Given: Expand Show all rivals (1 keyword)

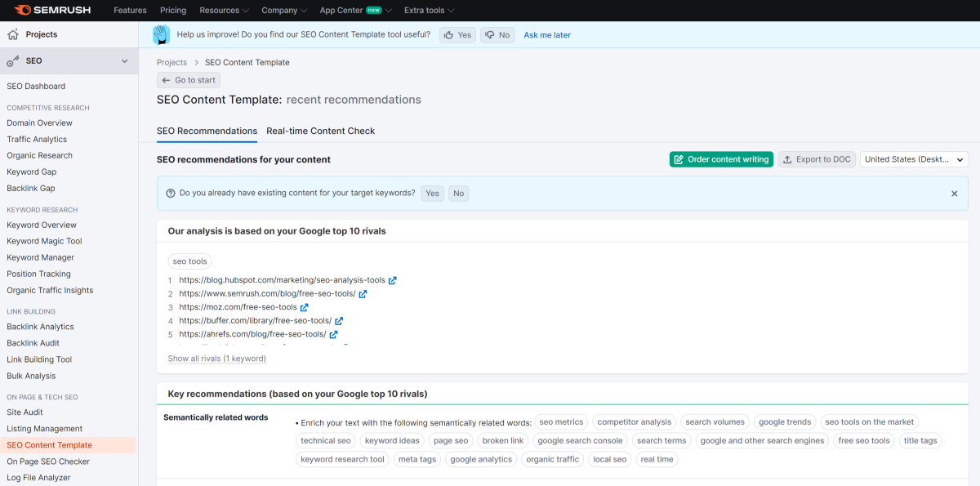Looking at the screenshot, I should pyautogui.click(x=217, y=359).
